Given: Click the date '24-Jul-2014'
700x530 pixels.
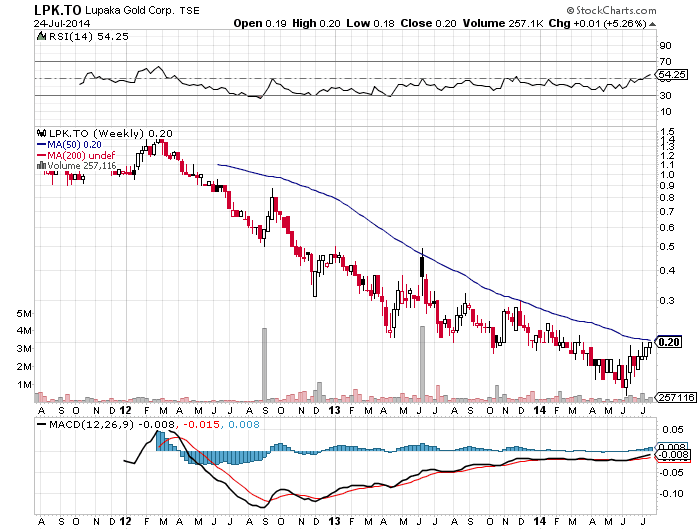Looking at the screenshot, I should pos(62,24).
